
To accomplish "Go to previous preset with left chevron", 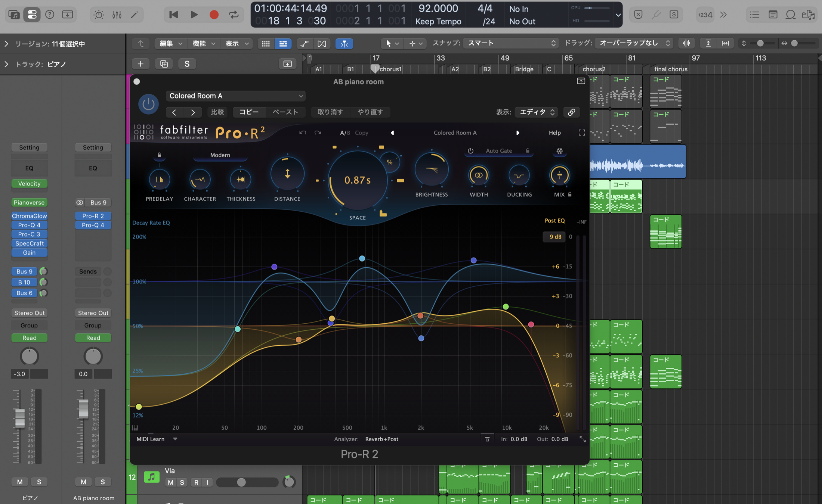I will point(174,112).
